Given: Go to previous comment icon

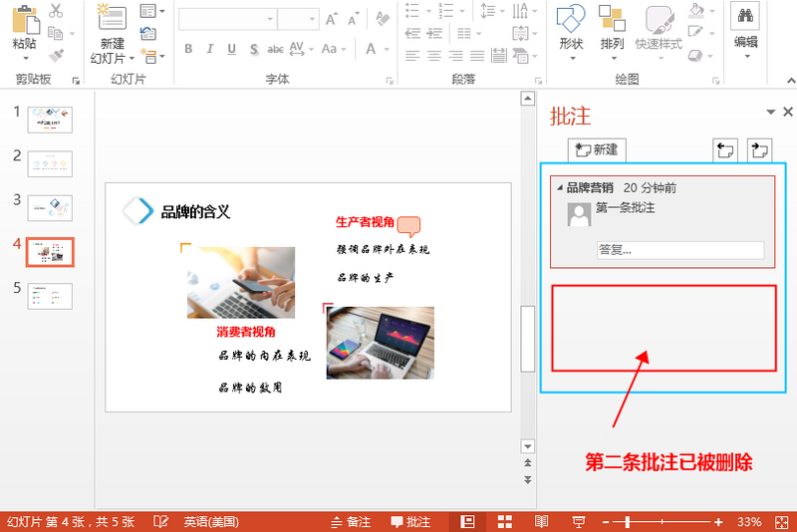Looking at the screenshot, I should [725, 150].
